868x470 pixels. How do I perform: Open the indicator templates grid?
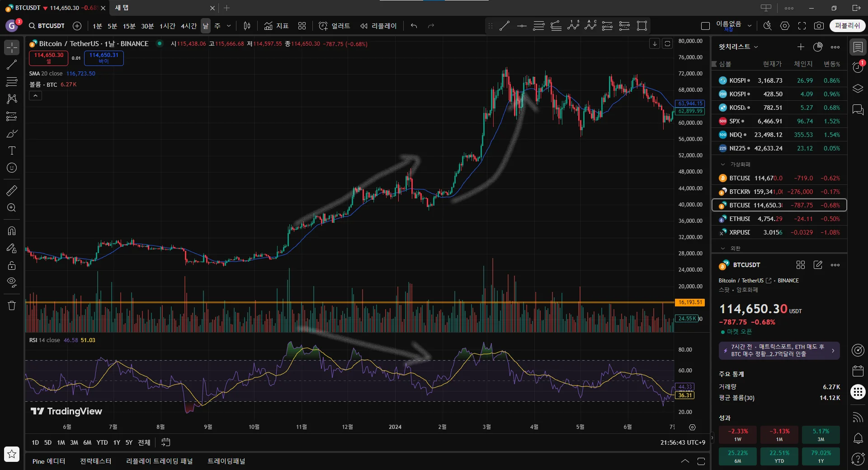point(302,26)
